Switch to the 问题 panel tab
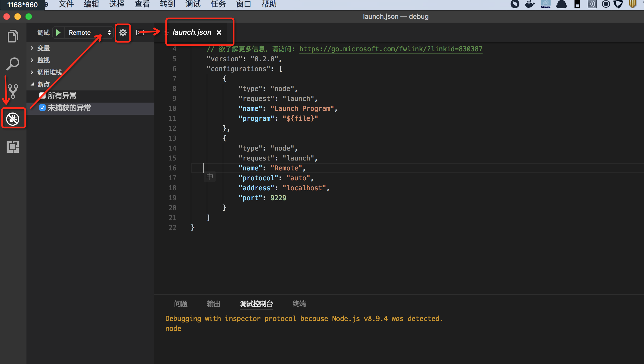 click(x=181, y=304)
